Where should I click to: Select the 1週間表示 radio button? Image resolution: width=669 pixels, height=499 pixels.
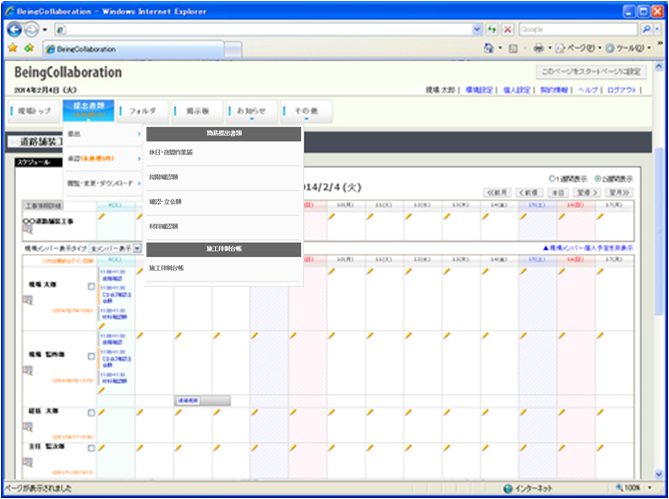click(x=553, y=178)
